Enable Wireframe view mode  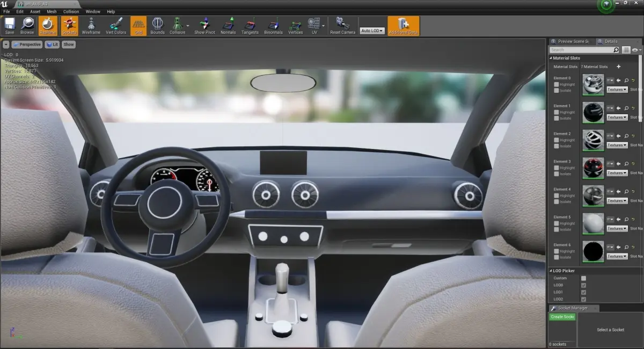pyautogui.click(x=91, y=26)
